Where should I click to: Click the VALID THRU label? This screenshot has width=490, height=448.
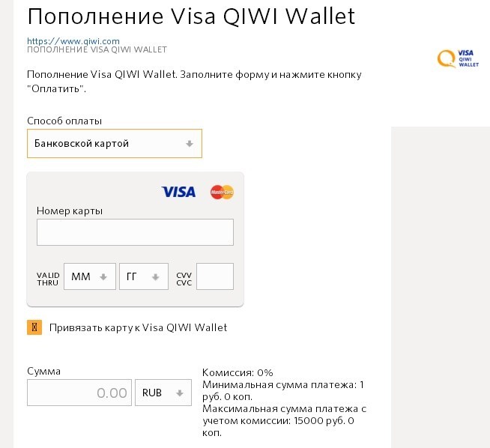click(48, 279)
